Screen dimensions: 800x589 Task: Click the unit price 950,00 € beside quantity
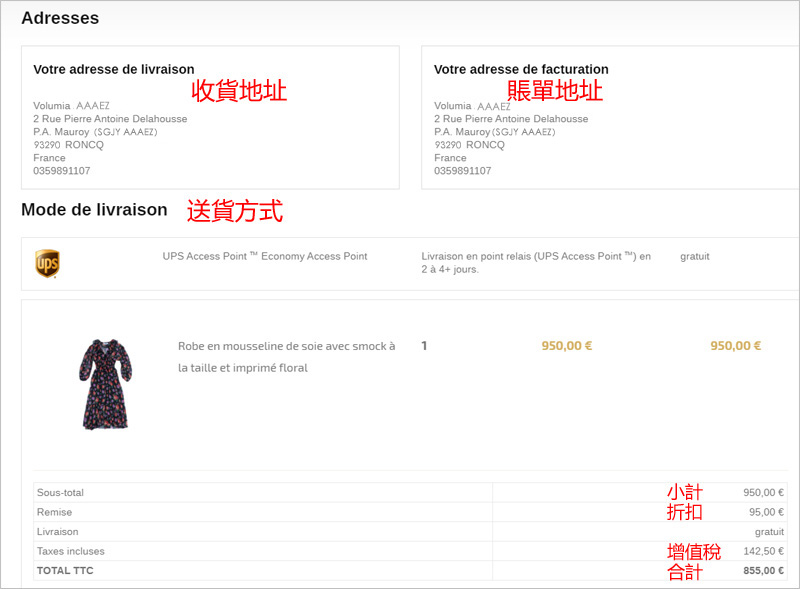coord(567,346)
